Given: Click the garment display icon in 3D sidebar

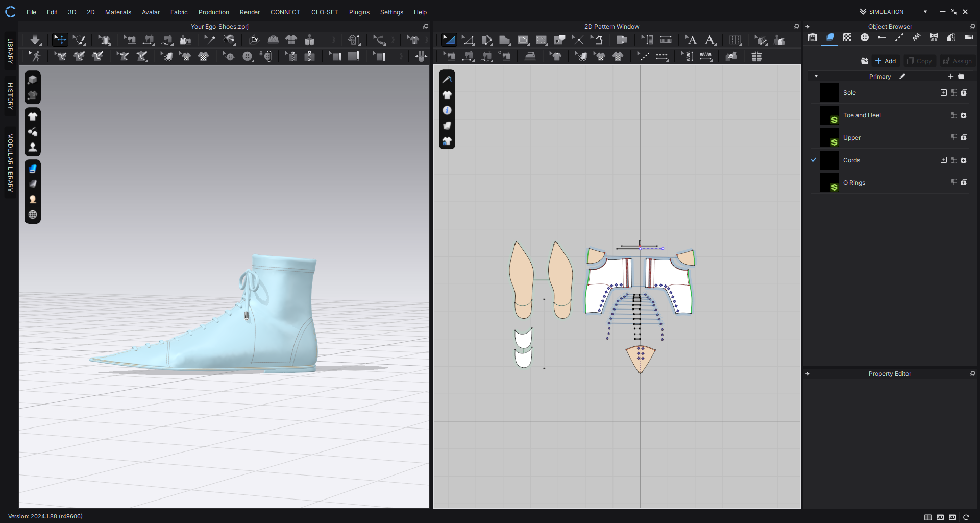Looking at the screenshot, I should tap(33, 116).
